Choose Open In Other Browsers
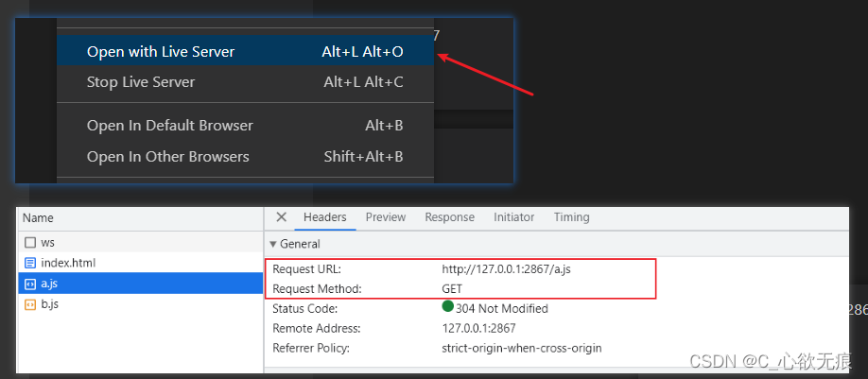868x379 pixels. [x=168, y=157]
